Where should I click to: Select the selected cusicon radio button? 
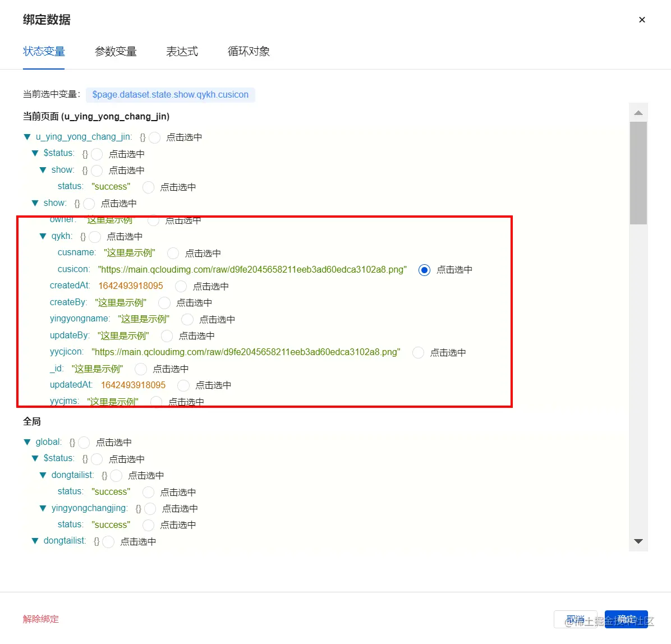[x=424, y=270]
